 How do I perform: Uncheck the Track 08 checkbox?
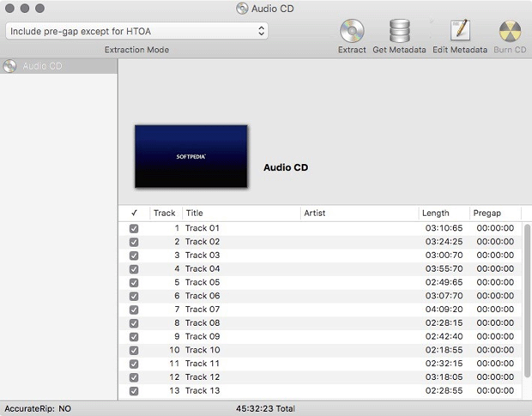click(x=134, y=323)
